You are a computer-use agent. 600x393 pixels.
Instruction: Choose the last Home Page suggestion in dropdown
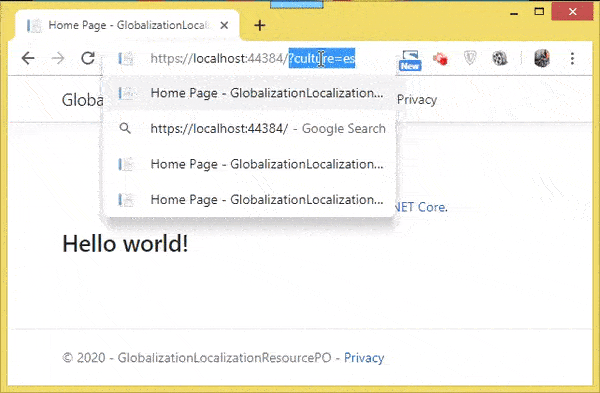(x=249, y=200)
